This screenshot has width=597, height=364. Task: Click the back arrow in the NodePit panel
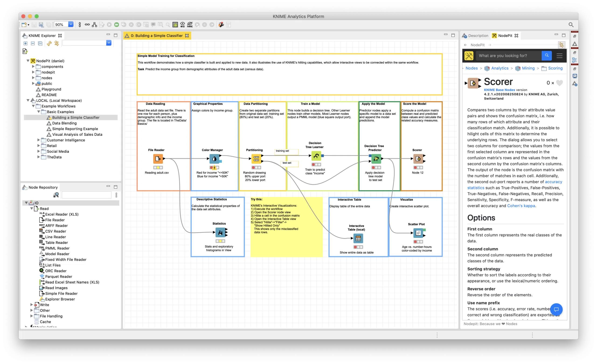466,45
